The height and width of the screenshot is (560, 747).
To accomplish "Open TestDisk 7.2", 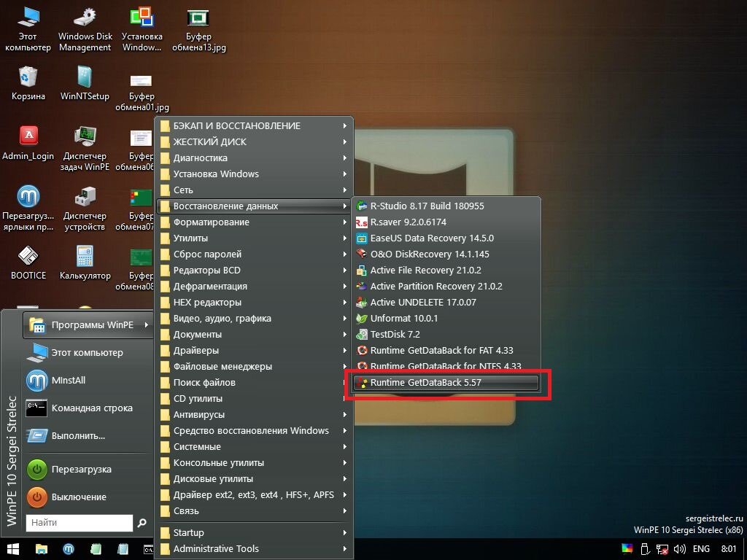I will coord(446,334).
